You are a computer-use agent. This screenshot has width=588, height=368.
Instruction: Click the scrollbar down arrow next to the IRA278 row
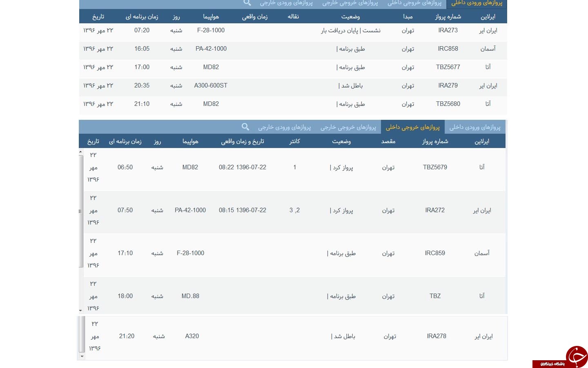click(82, 357)
